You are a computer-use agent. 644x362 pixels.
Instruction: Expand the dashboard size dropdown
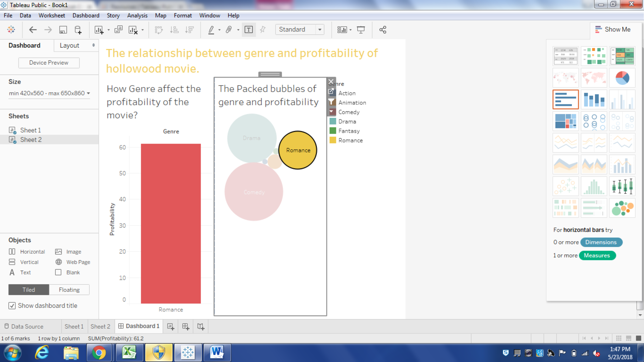click(88, 93)
